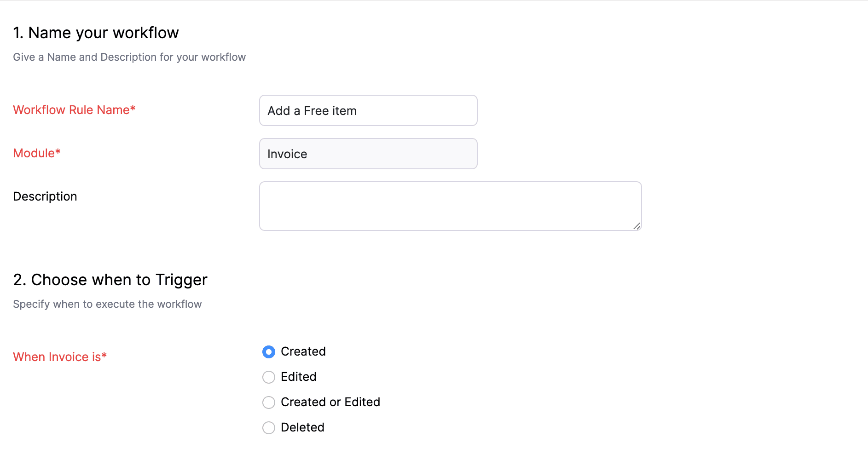Click the "When Invoice is" label
This screenshot has height=460, width=868.
[60, 357]
